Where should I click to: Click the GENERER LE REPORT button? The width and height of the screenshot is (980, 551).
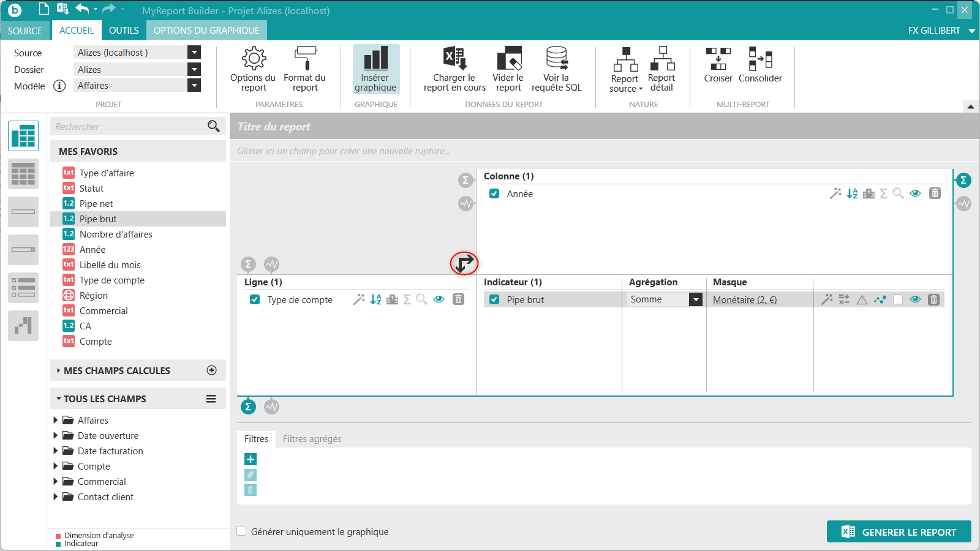pos(899,532)
